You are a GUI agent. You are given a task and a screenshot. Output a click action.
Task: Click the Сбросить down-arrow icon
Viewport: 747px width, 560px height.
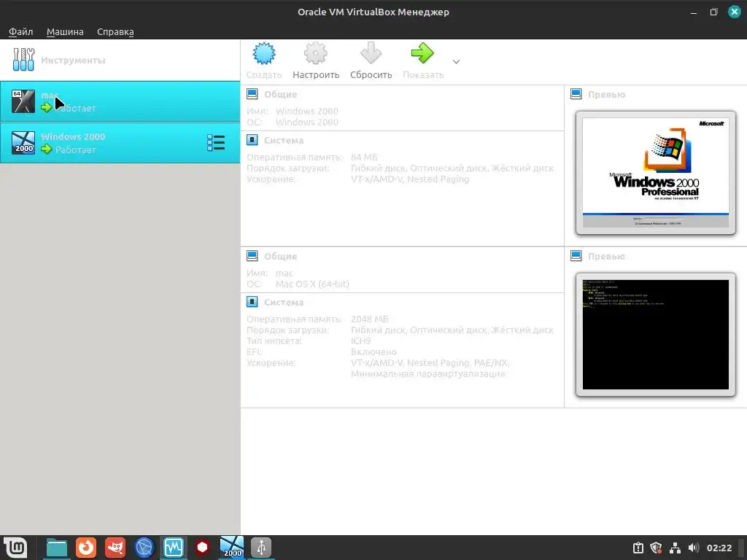click(x=371, y=52)
